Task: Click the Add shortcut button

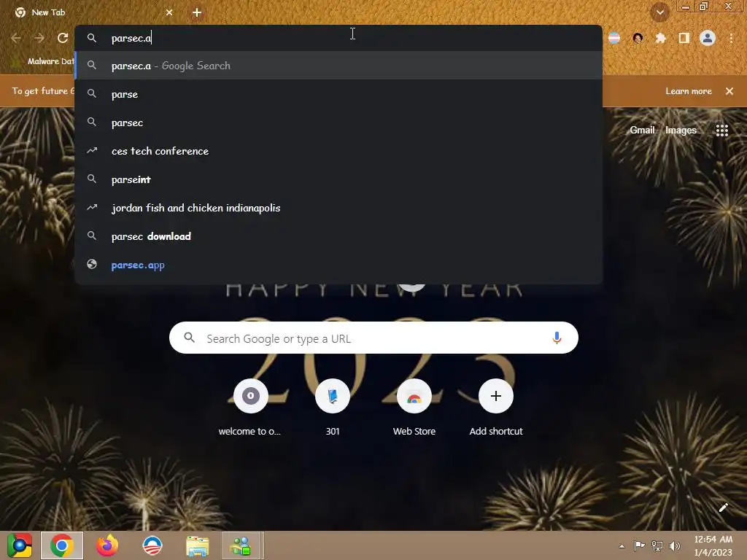Action: pos(496,408)
